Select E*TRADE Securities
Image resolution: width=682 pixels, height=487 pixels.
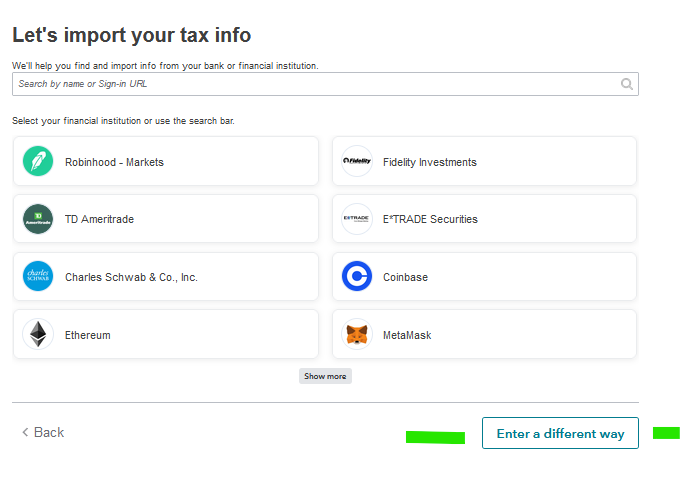coord(485,219)
